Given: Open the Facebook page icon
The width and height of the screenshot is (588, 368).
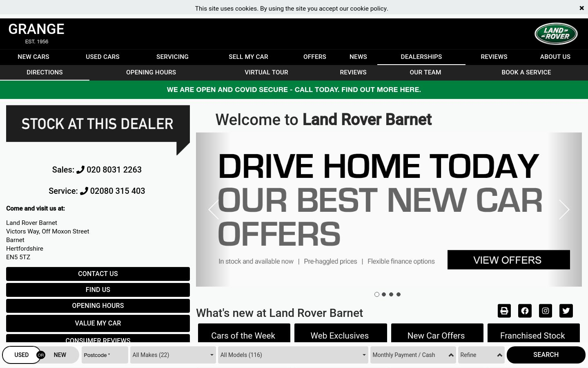Looking at the screenshot, I should (525, 311).
